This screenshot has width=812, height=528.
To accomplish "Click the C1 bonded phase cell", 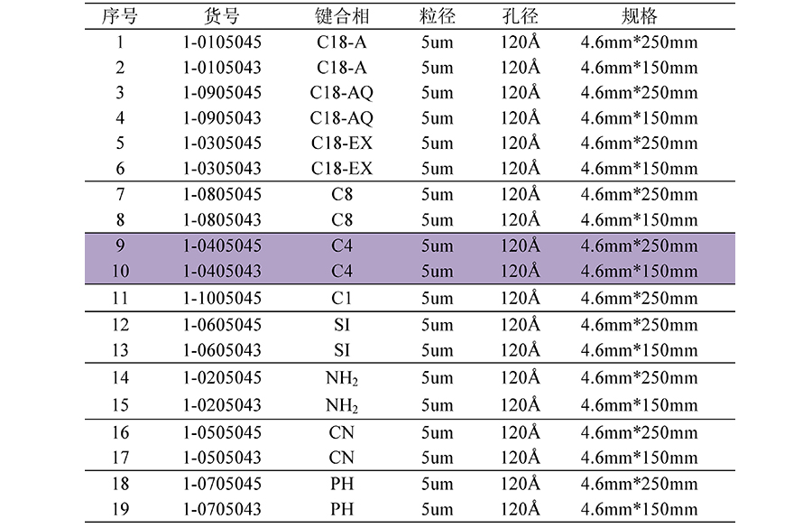I will pyautogui.click(x=342, y=299).
